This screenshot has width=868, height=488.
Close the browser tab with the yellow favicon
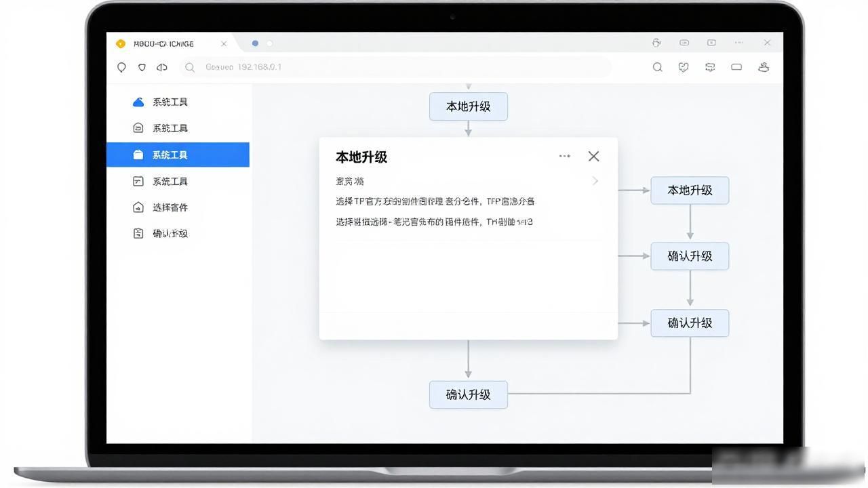[x=224, y=43]
